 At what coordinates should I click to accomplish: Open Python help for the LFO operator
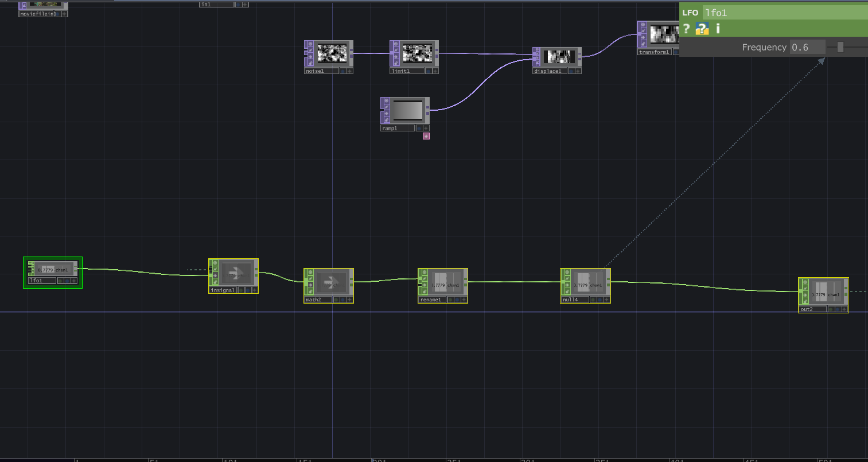tap(702, 29)
